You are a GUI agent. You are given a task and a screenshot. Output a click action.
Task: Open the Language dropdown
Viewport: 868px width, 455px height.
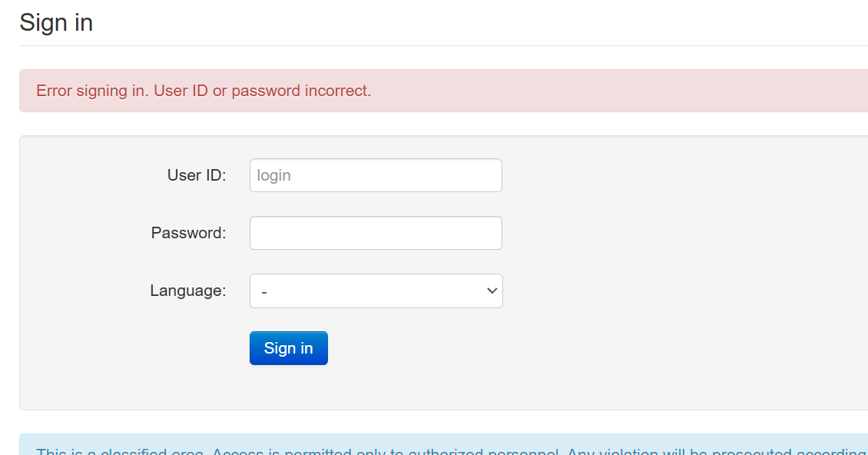coord(376,291)
